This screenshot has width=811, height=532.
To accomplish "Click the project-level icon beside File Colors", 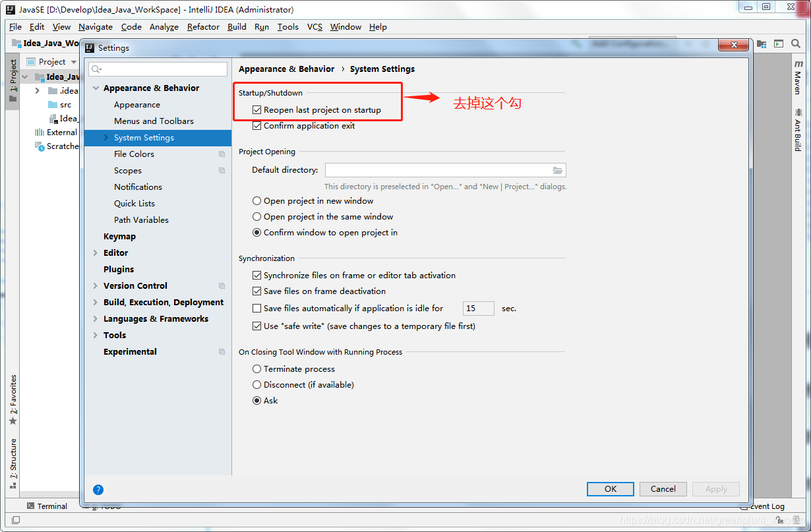I will [x=222, y=154].
